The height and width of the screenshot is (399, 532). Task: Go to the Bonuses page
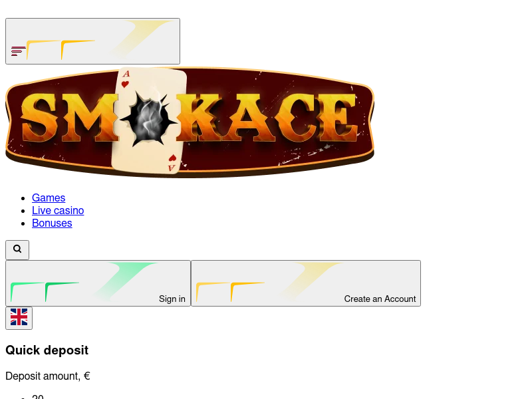pyautogui.click(x=52, y=223)
